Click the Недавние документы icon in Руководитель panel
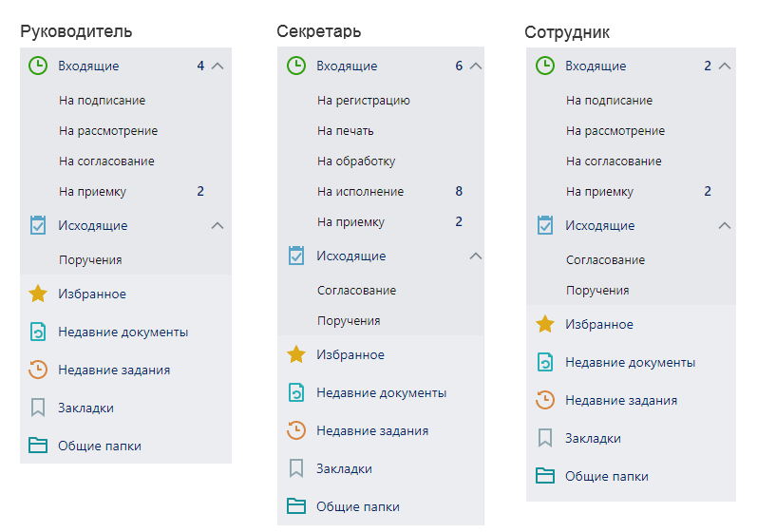 [x=38, y=332]
